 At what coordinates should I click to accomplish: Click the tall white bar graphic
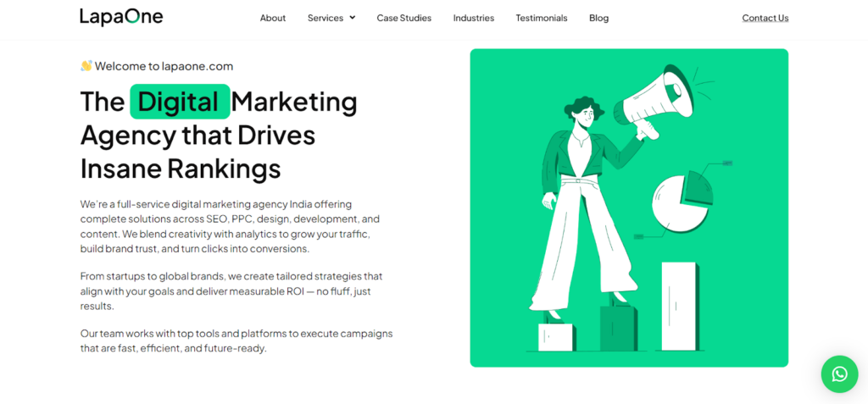[679, 306]
